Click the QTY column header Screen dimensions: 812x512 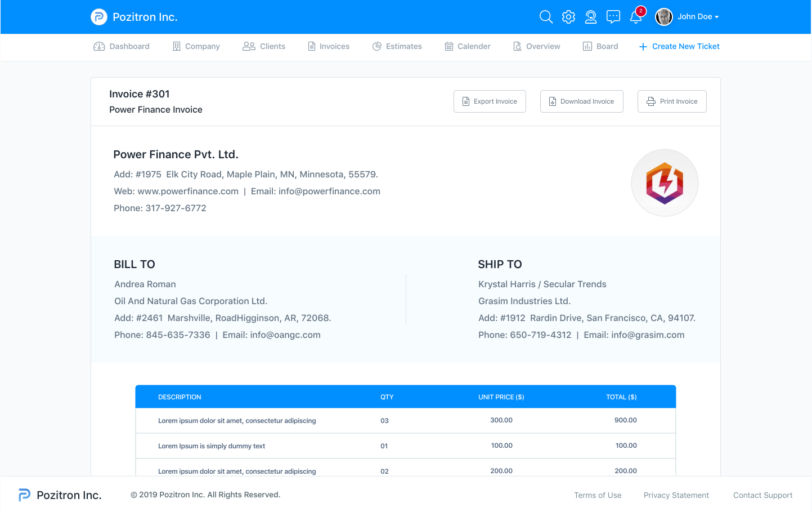(387, 397)
